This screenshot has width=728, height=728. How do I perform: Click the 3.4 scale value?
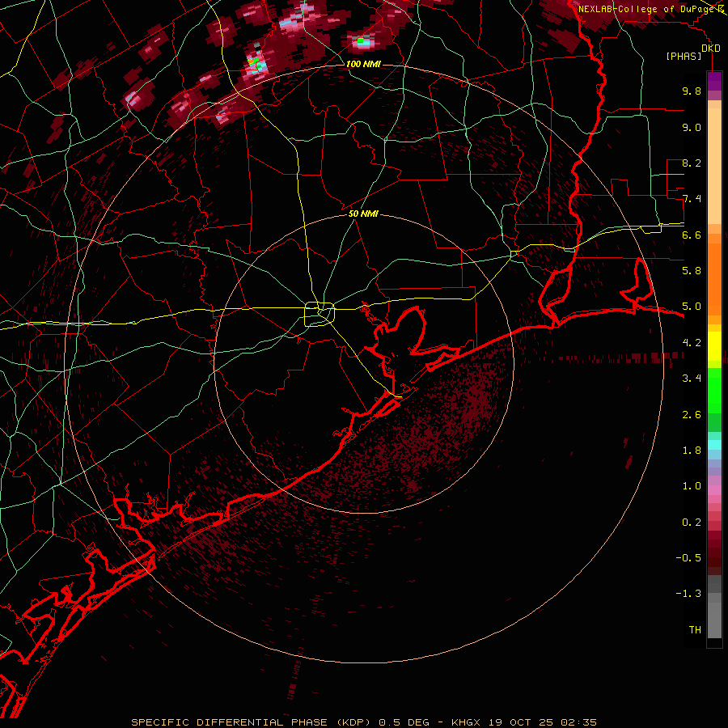point(692,379)
